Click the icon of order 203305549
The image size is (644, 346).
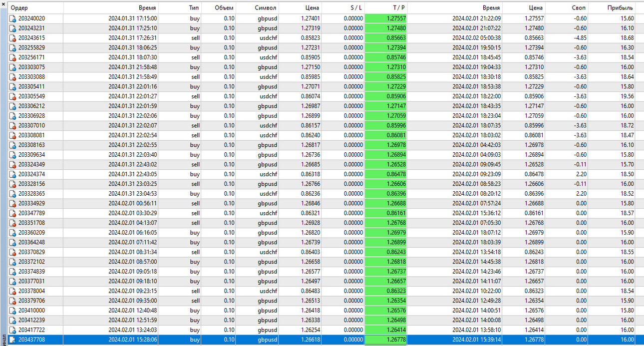[x=13, y=96]
